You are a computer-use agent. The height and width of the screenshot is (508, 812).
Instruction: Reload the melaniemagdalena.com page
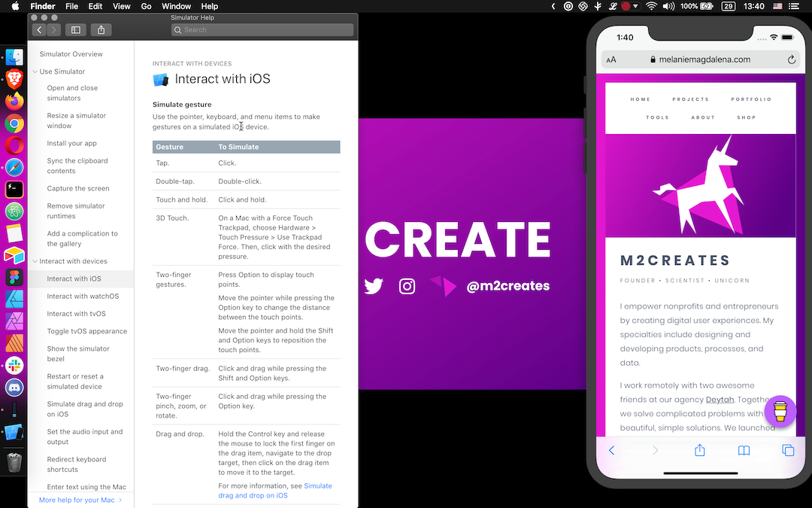tap(791, 59)
